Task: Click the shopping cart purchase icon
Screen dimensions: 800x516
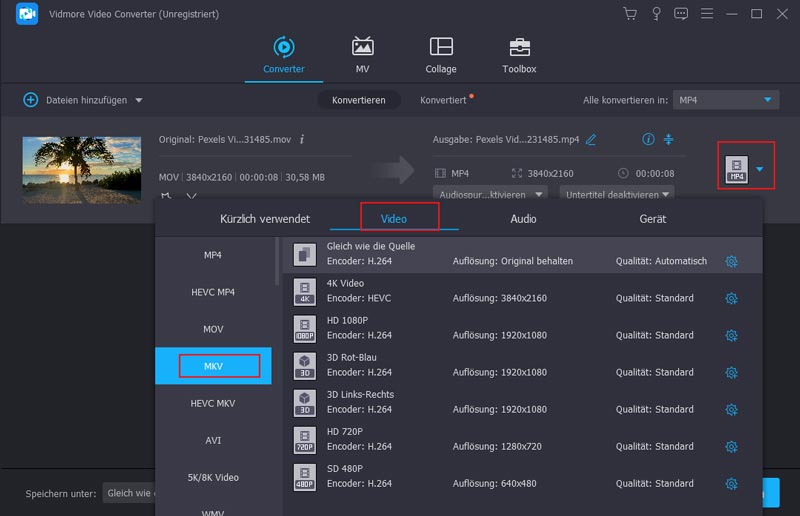Action: pyautogui.click(x=630, y=14)
